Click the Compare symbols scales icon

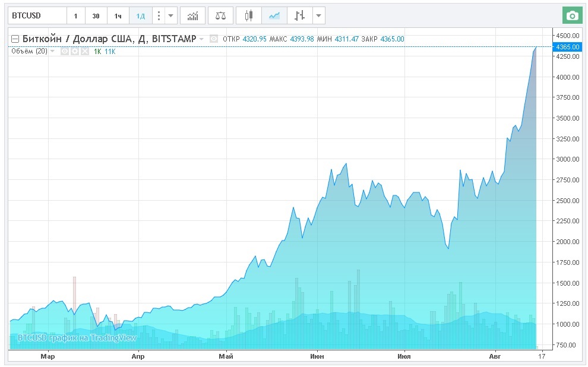tap(220, 16)
